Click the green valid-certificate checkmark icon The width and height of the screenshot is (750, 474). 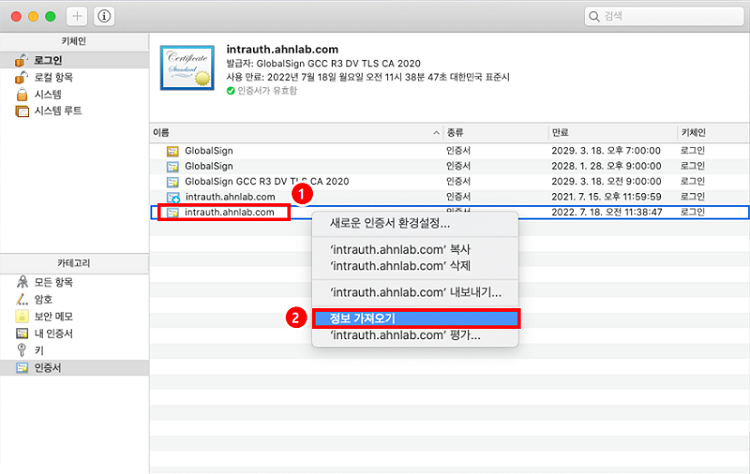click(231, 91)
